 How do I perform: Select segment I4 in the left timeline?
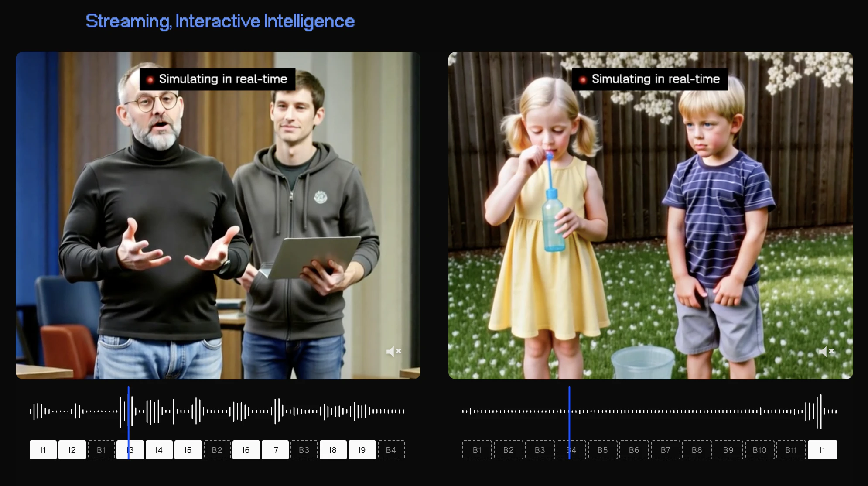point(159,450)
